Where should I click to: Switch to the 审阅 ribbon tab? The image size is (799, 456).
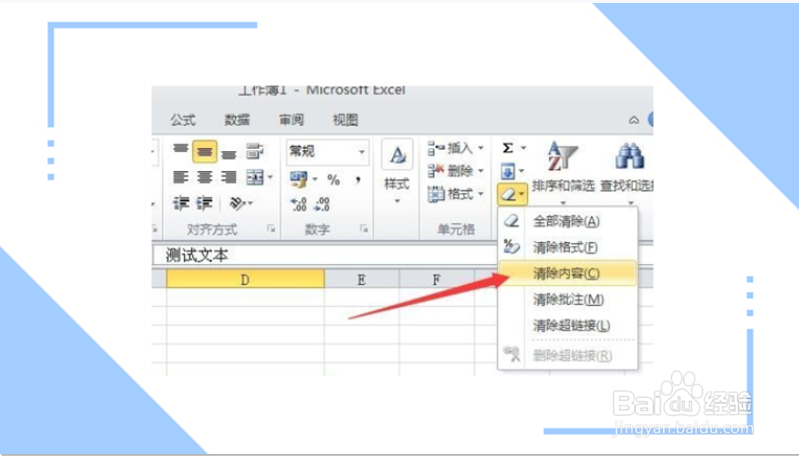(x=291, y=120)
